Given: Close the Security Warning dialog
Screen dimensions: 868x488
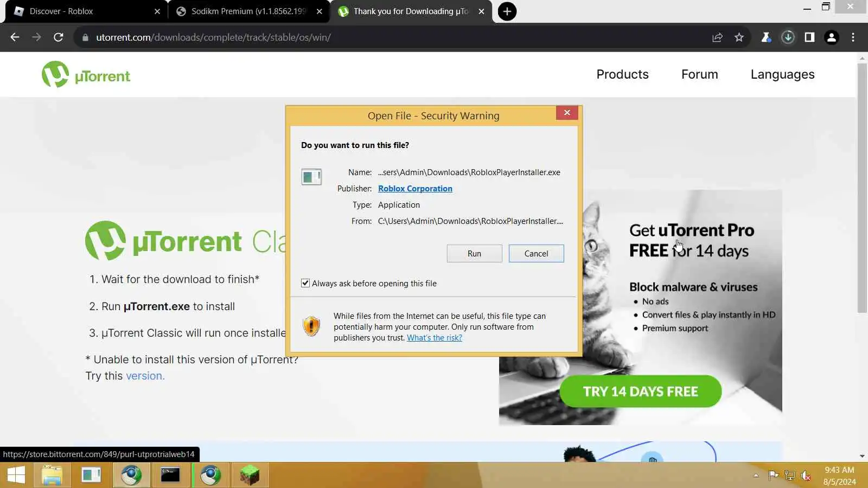Looking at the screenshot, I should 567,113.
